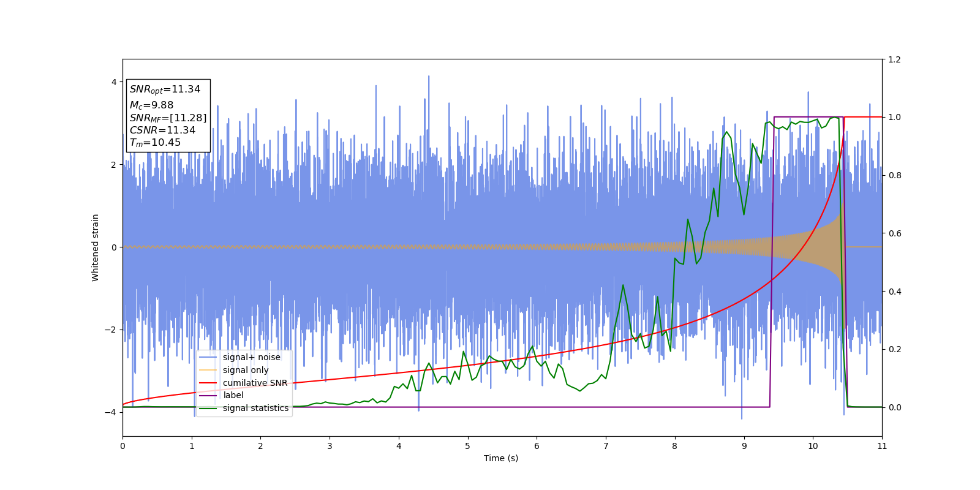Click the Mc=9.88 annotation text
The image size is (980, 490).
pyautogui.click(x=151, y=105)
